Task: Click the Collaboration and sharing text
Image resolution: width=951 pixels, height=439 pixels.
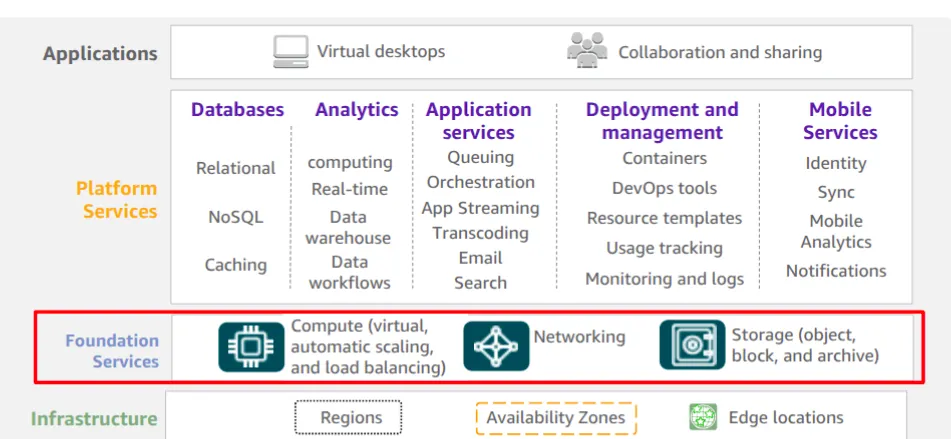Action: pos(720,52)
